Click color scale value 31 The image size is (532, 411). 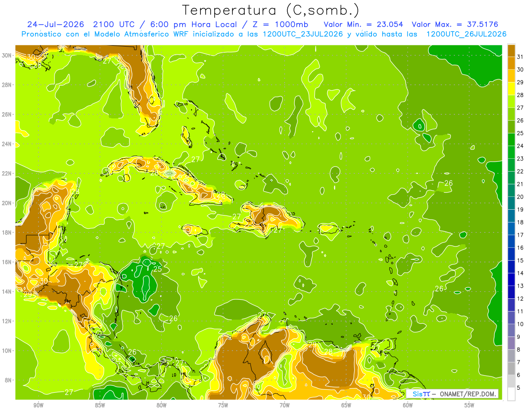coord(520,57)
